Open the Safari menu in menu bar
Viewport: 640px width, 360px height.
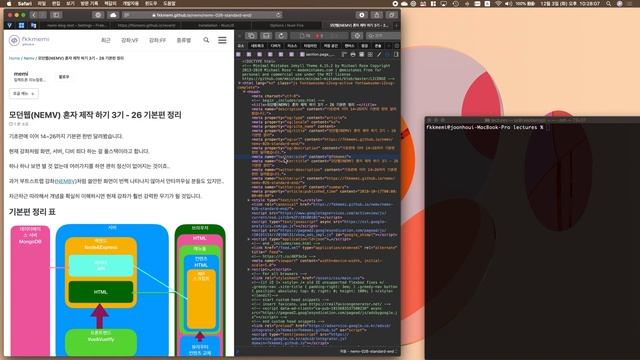[25, 3]
